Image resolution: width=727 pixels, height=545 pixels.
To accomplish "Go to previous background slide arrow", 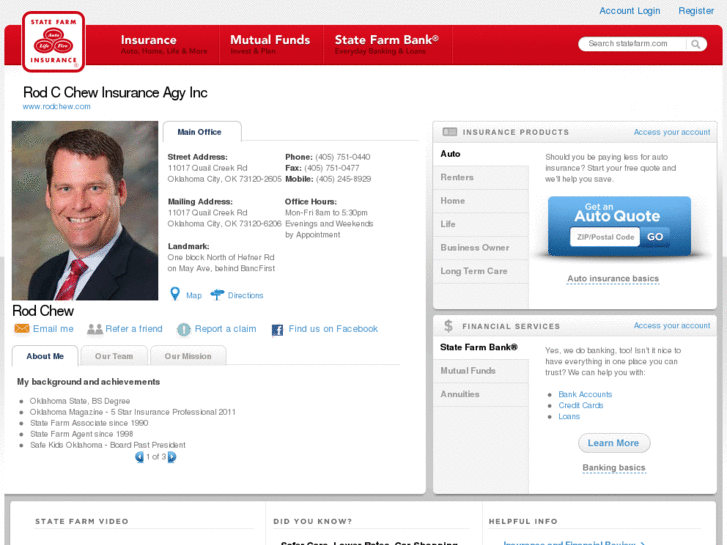I will 139,457.
